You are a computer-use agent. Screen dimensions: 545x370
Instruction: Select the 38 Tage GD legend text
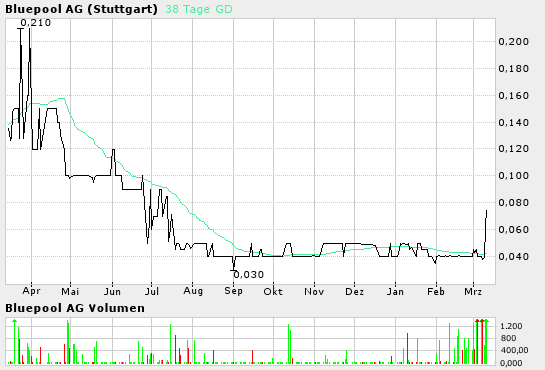click(199, 9)
